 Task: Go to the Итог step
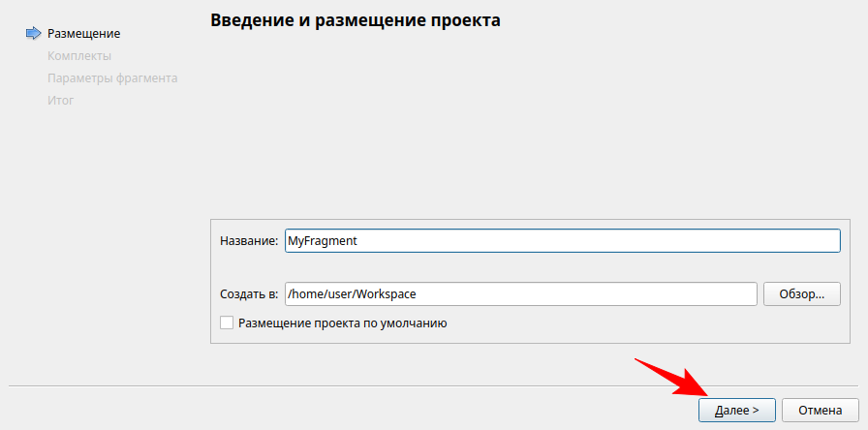pos(60,100)
